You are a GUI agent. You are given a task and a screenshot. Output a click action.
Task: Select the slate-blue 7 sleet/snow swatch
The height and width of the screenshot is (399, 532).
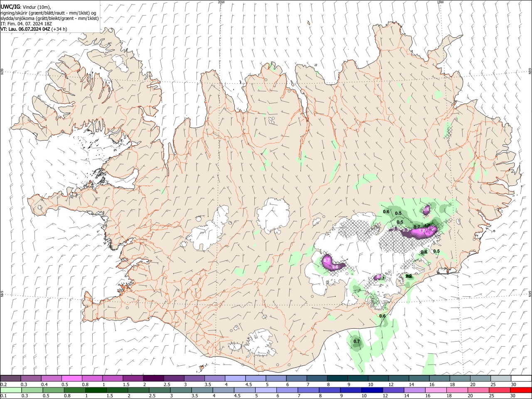click(316, 378)
